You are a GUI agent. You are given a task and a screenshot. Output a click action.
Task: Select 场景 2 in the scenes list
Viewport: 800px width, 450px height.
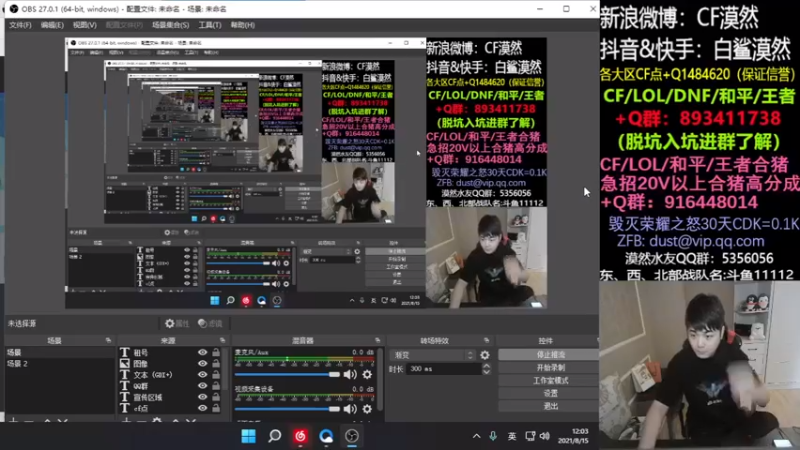click(x=59, y=364)
